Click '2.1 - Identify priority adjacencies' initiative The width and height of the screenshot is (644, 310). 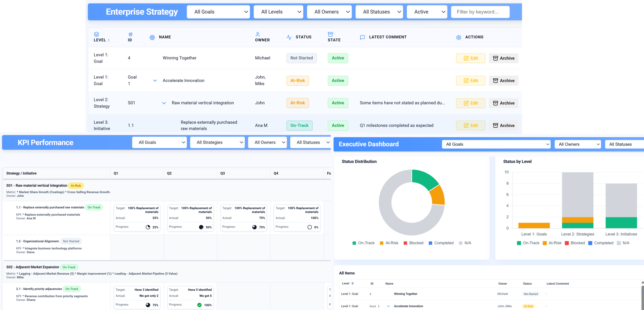pos(39,289)
